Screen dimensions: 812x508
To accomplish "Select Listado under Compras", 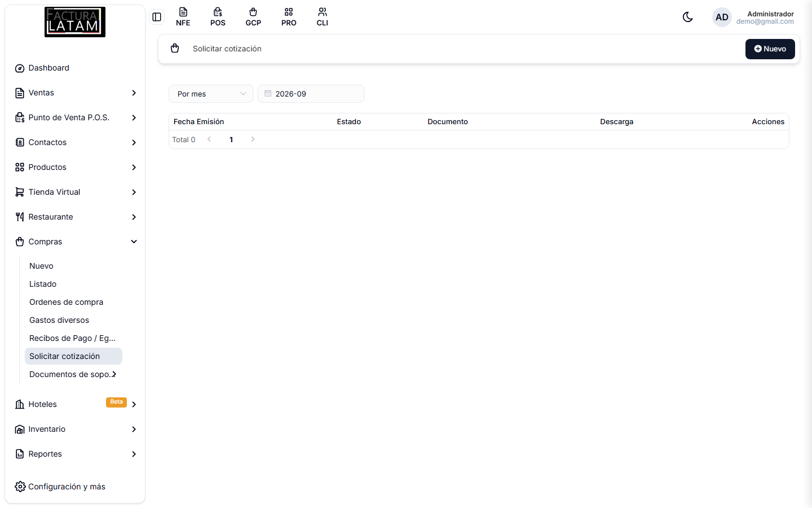I will point(43,284).
